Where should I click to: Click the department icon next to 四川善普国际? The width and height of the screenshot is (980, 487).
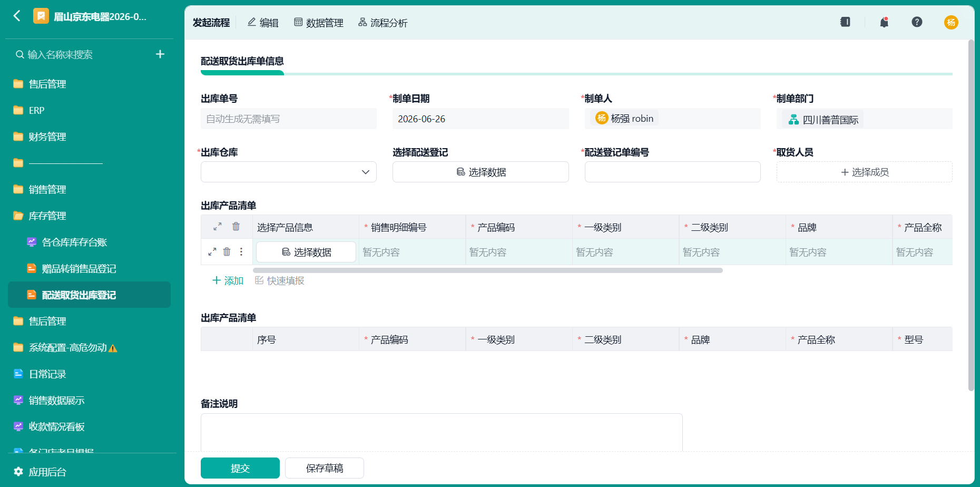793,120
